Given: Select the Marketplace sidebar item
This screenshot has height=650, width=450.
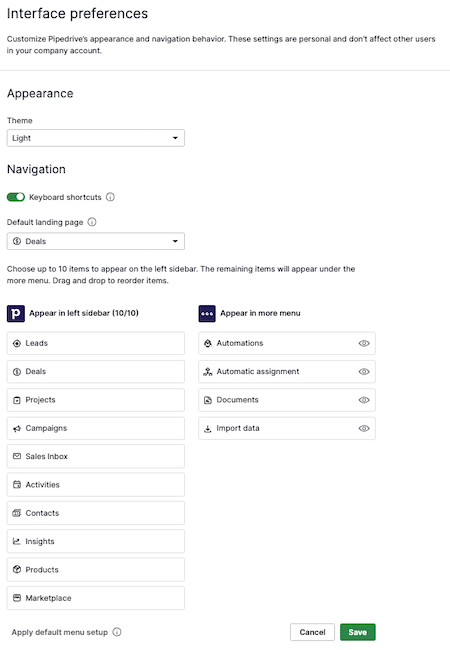Looking at the screenshot, I should click(96, 598).
